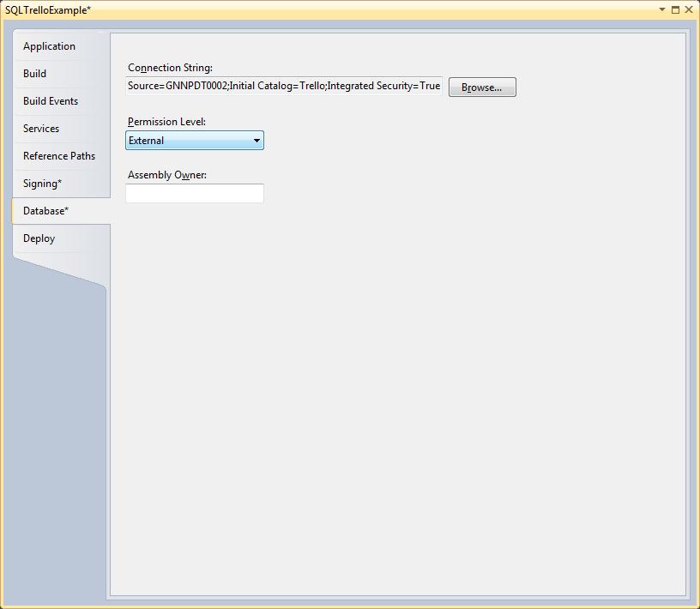
Task: Click the Connection String label
Action: coord(170,68)
